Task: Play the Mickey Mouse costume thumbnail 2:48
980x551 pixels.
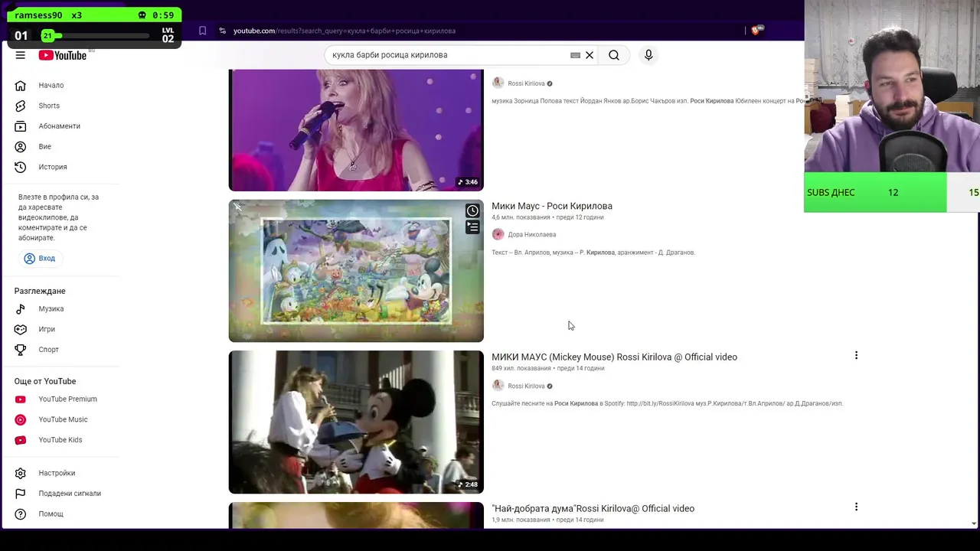Action: coord(356,422)
